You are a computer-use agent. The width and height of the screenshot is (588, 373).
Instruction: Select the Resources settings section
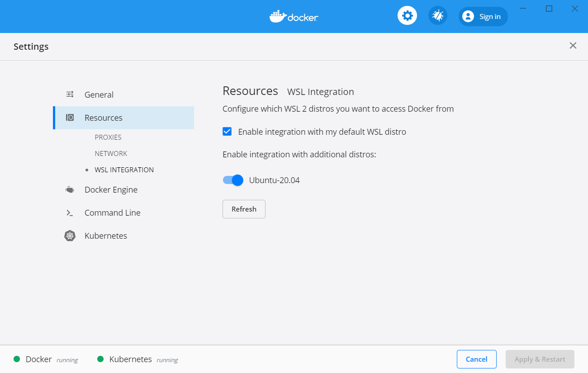123,118
